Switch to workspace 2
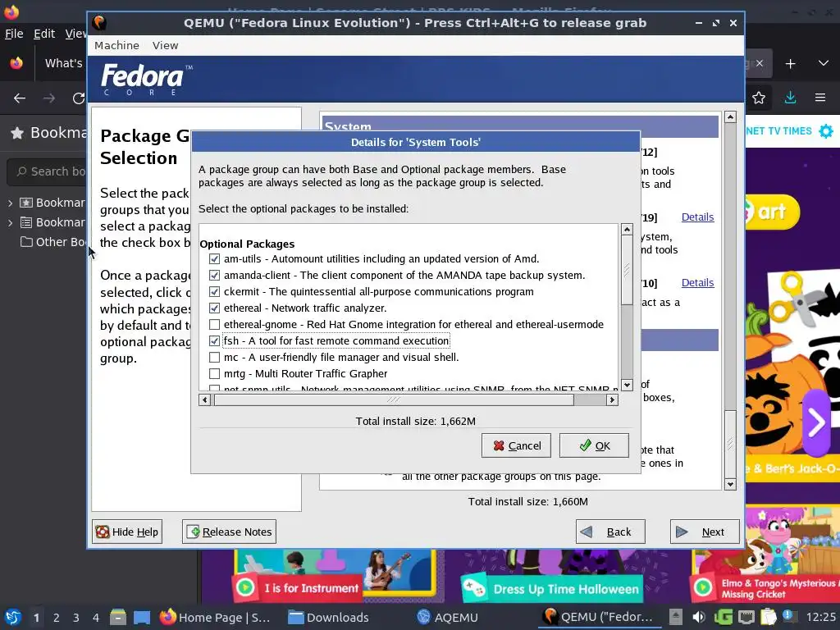Screen dimensions: 840x630 point(57,618)
